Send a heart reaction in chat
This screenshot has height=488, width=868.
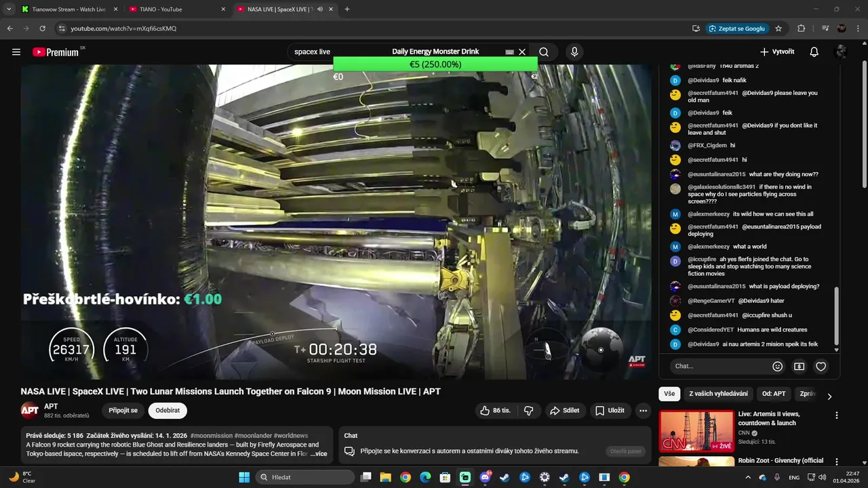click(821, 366)
